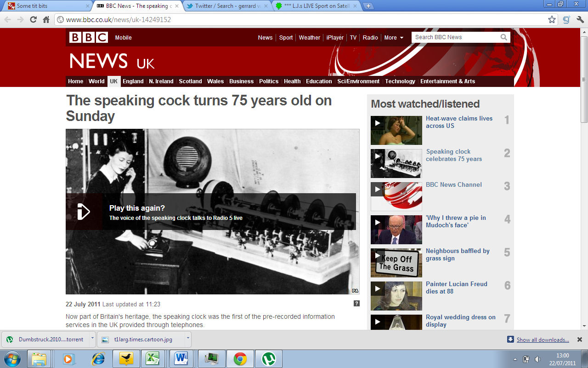Click the browser address bar URL
588x368 pixels.
click(119, 20)
